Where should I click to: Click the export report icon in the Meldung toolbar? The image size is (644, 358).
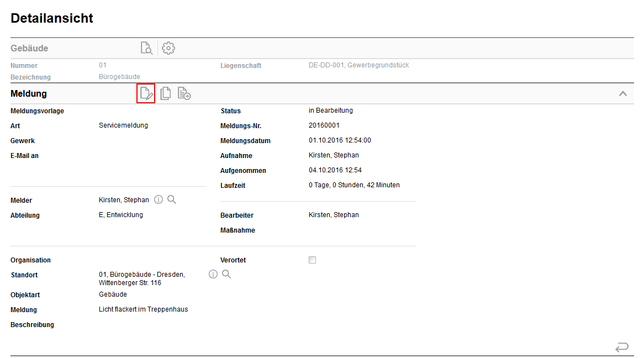click(184, 93)
